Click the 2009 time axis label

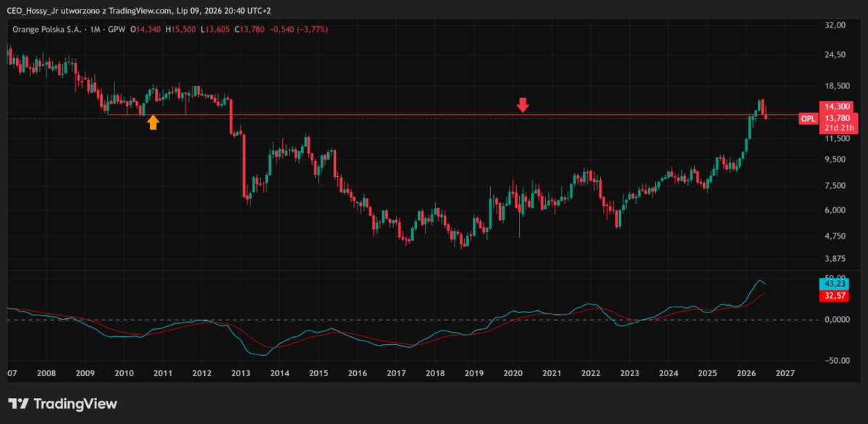(84, 373)
